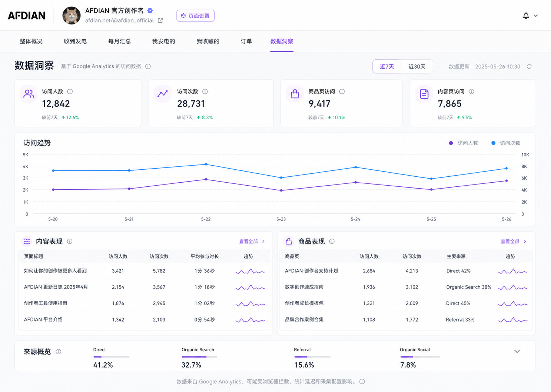The width and height of the screenshot is (551, 392).
Task: Open the notification bell
Action: [526, 16]
